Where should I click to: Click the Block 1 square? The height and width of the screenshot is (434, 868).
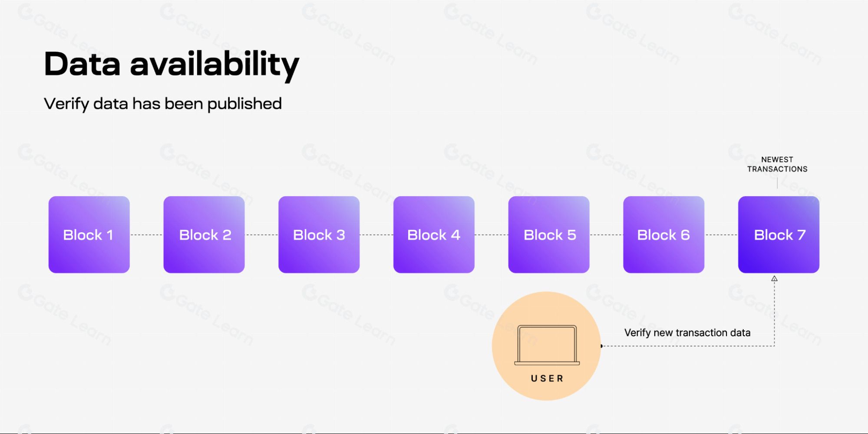89,235
